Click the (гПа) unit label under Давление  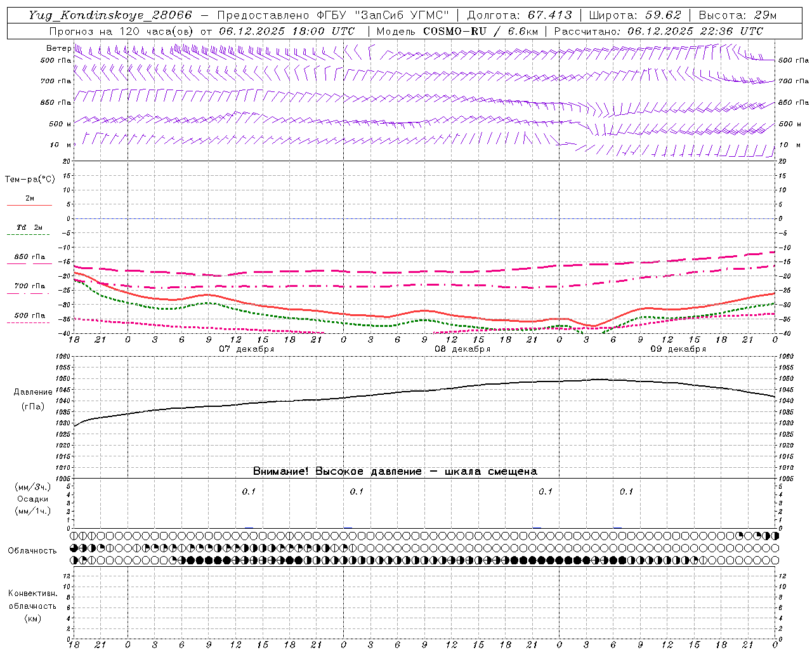[x=33, y=406]
